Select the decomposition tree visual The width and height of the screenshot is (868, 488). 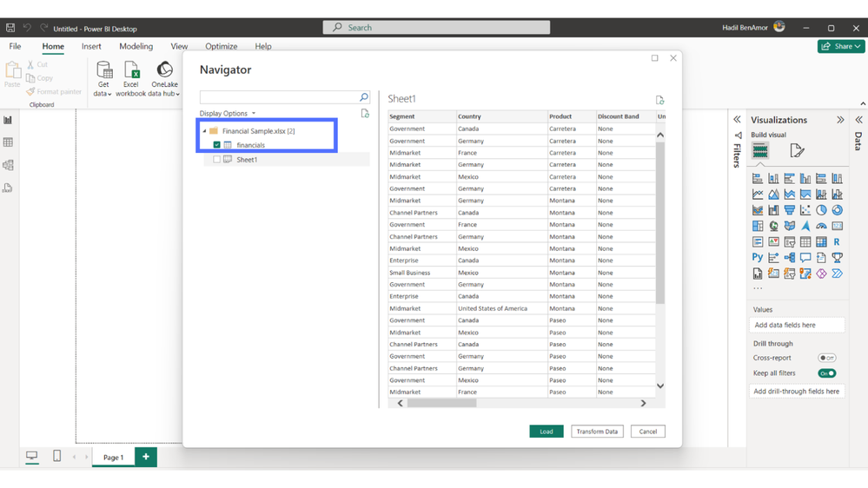coord(790,257)
